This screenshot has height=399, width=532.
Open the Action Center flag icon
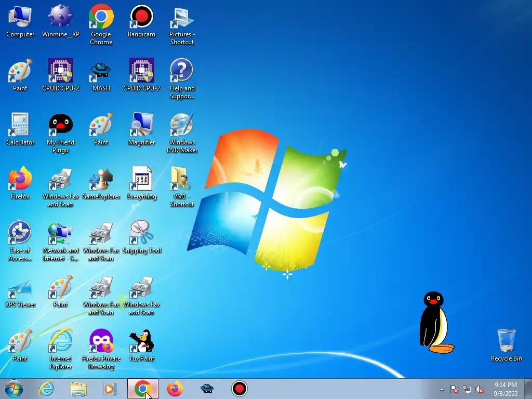pos(455,389)
